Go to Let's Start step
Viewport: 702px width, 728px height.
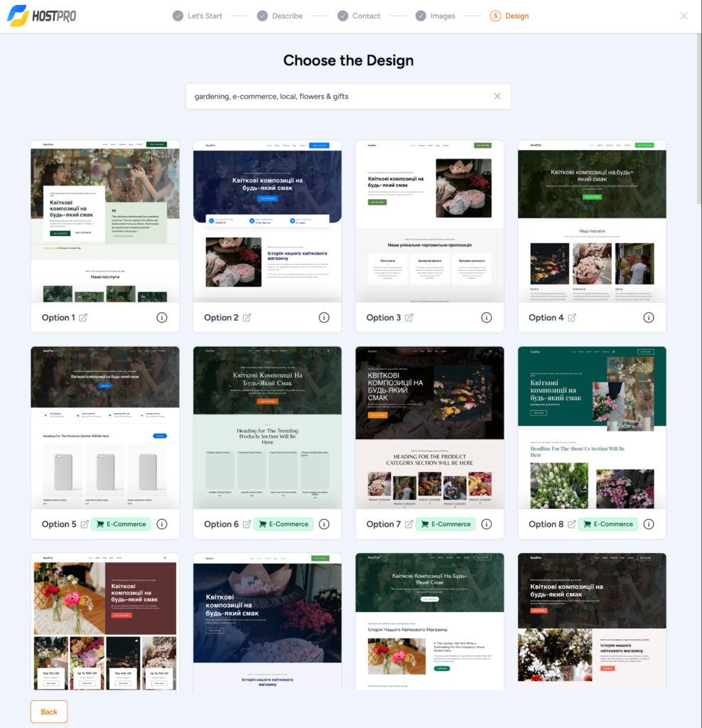[x=198, y=16]
